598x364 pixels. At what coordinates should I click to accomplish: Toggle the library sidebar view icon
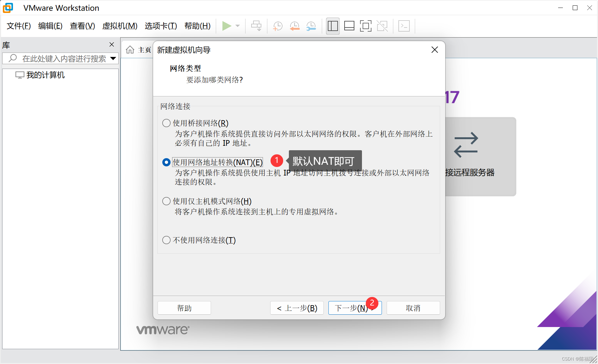point(333,26)
